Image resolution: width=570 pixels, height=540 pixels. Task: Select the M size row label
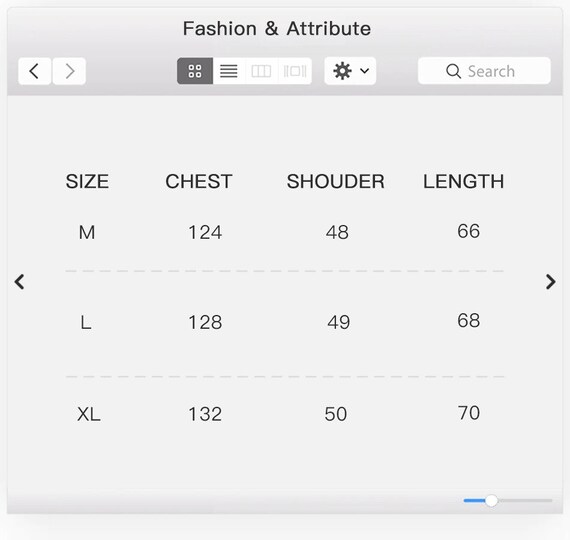87,232
